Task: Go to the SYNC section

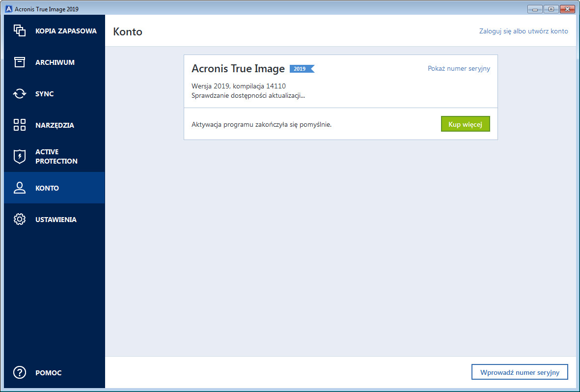Action: tap(55, 94)
